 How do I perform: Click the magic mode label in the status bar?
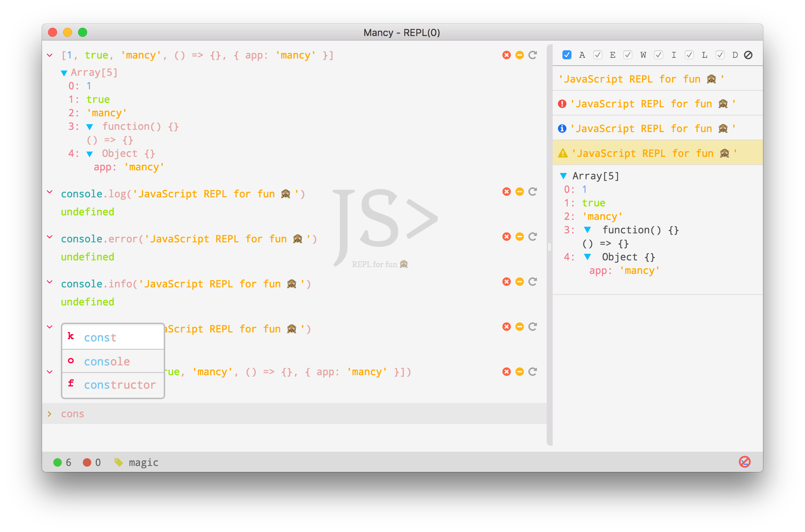point(143,462)
